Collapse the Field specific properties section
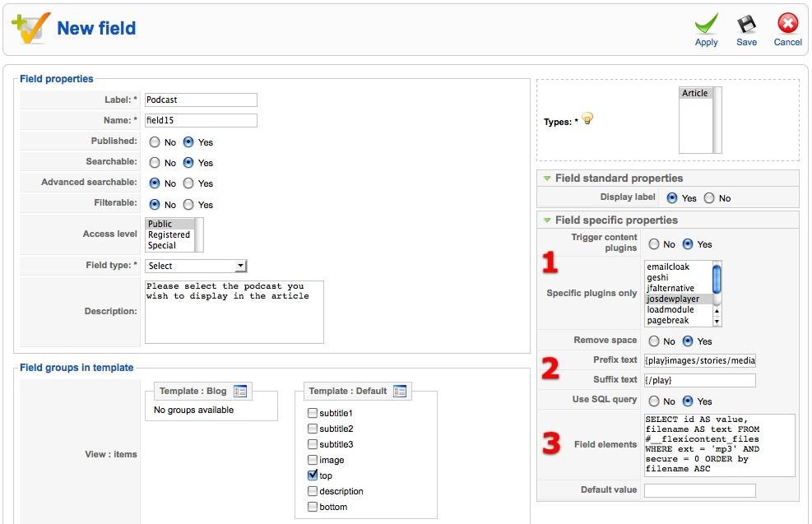Screen dimensions: 812x524 tap(547, 220)
